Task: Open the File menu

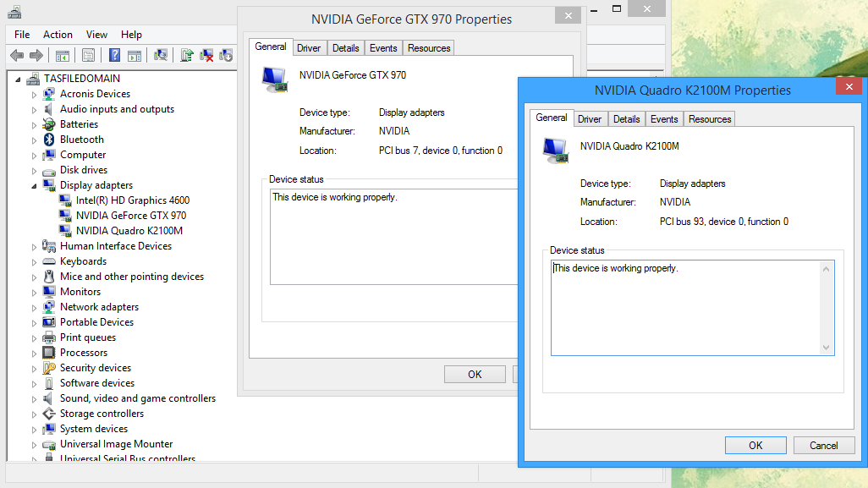Action: point(22,35)
